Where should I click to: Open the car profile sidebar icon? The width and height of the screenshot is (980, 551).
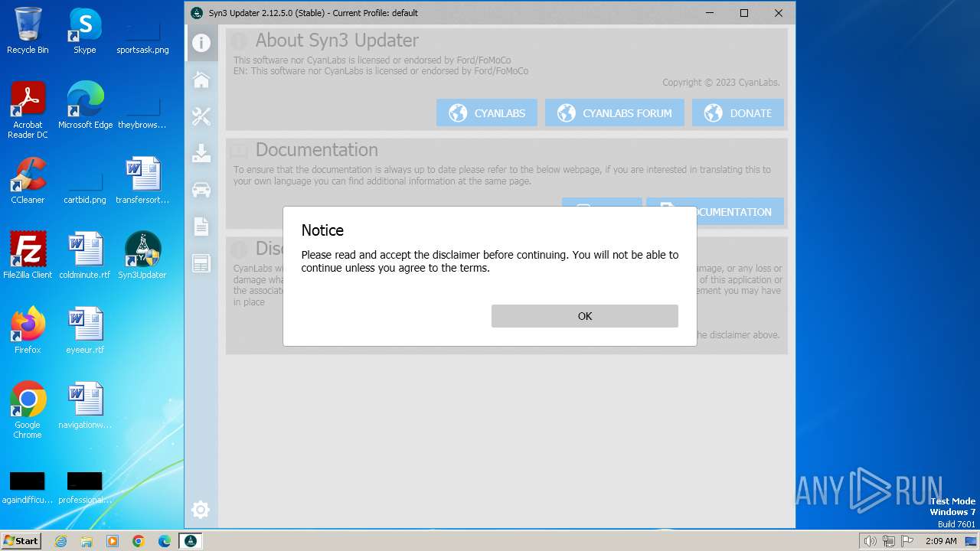click(x=201, y=190)
